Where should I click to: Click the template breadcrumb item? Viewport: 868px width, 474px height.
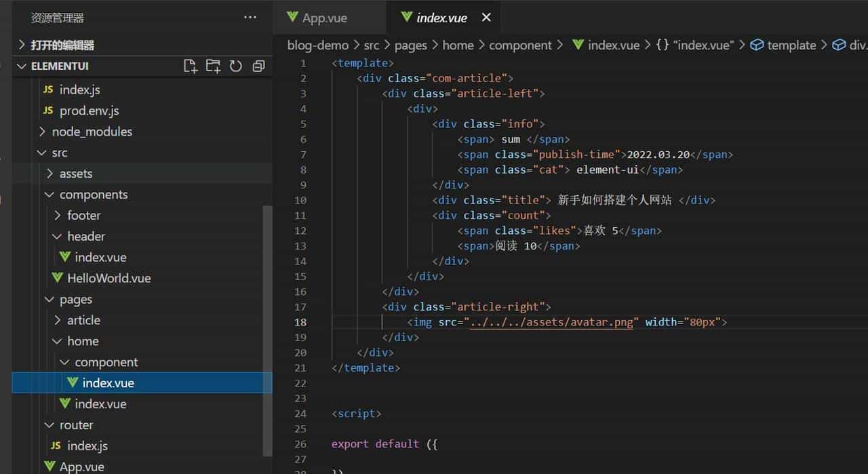(791, 45)
